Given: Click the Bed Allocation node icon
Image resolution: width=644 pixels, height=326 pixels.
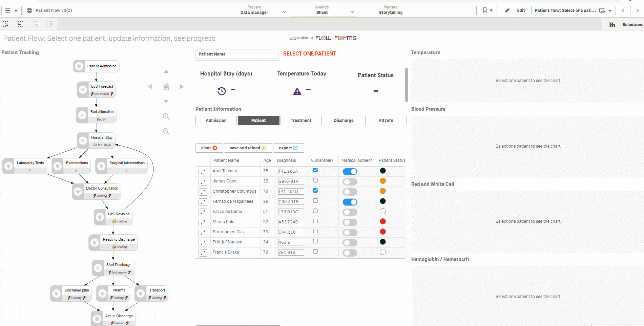Looking at the screenshot, I should point(82,115).
